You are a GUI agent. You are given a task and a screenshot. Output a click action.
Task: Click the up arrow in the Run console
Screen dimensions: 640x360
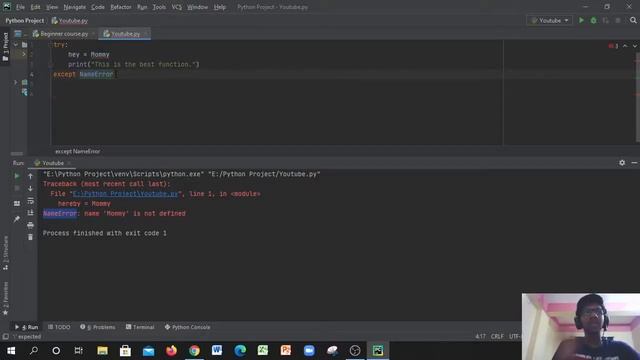[30, 176]
